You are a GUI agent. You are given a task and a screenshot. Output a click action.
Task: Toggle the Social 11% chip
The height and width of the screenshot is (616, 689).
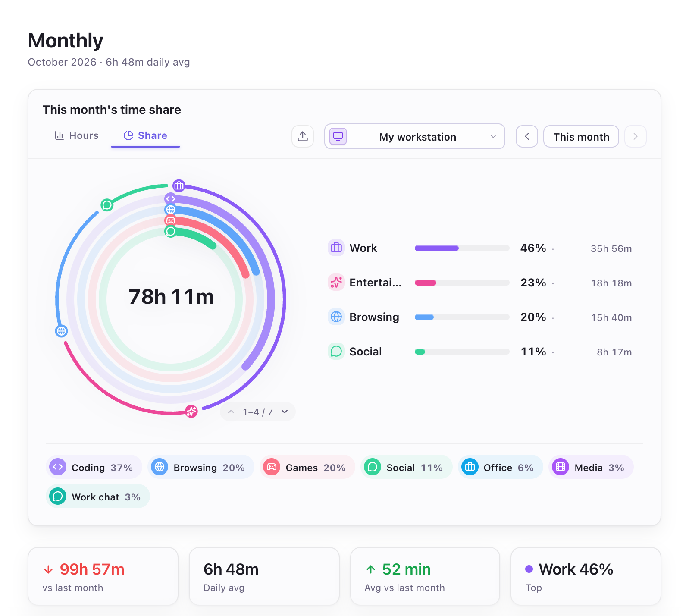[407, 467]
